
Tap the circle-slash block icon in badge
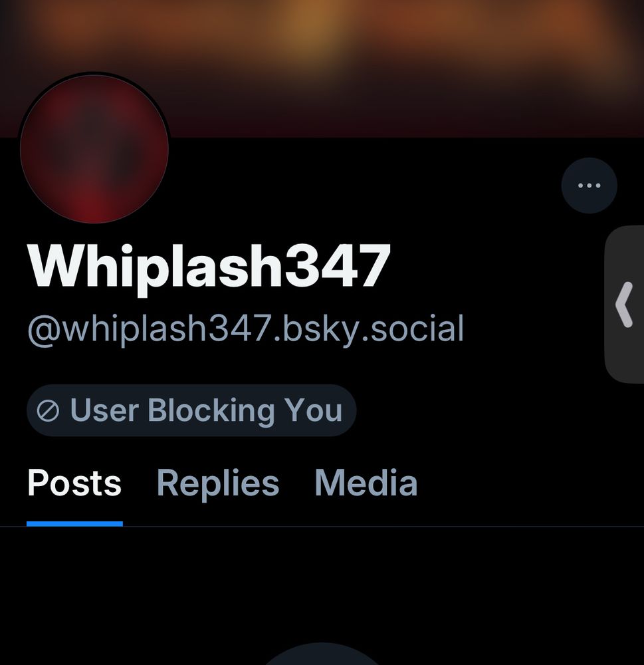point(48,410)
